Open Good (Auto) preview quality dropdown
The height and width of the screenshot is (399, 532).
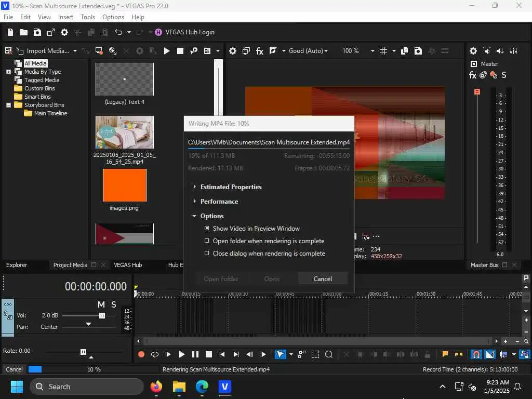pyautogui.click(x=309, y=51)
